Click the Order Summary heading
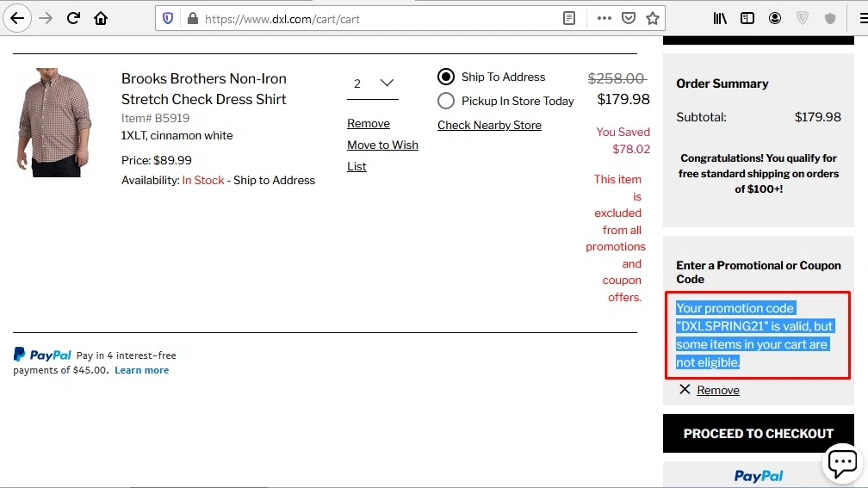The image size is (868, 488). (722, 83)
